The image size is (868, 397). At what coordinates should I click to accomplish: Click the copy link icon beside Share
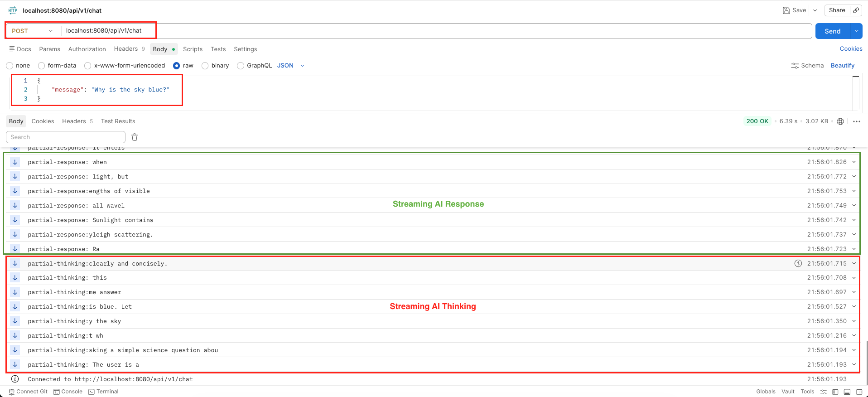pyautogui.click(x=856, y=10)
